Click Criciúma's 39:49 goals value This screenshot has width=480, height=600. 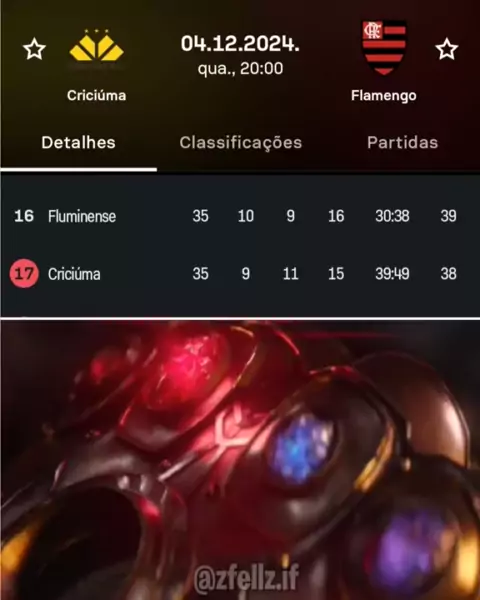coord(392,274)
